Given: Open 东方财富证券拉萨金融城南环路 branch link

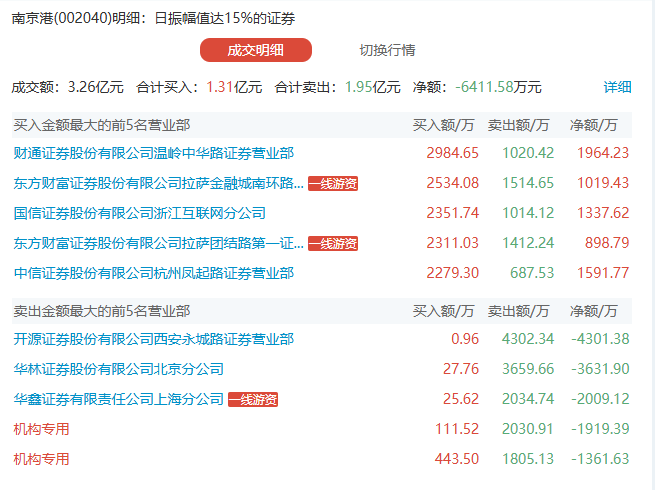Looking at the screenshot, I should [x=159, y=183].
